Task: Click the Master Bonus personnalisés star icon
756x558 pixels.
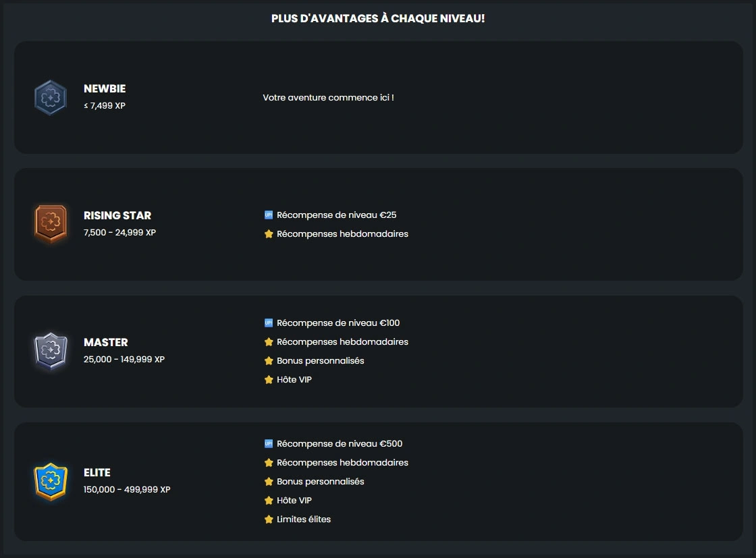Action: point(269,361)
